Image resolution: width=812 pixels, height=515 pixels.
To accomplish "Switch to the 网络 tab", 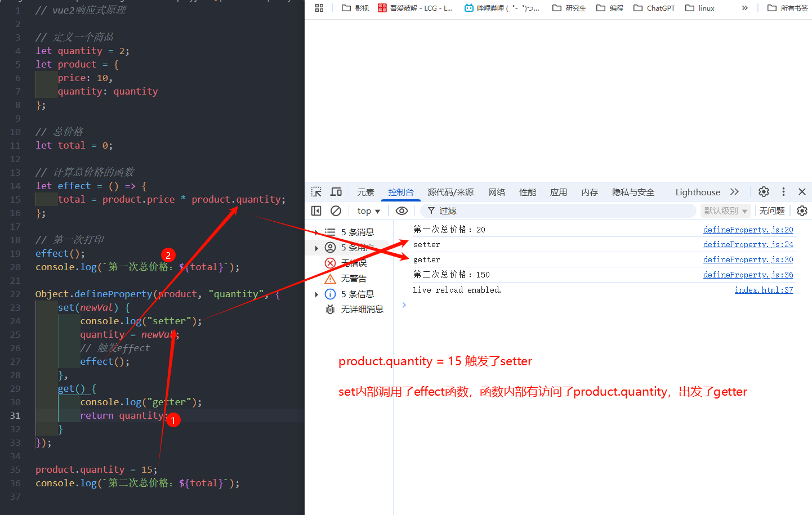I will [497, 192].
